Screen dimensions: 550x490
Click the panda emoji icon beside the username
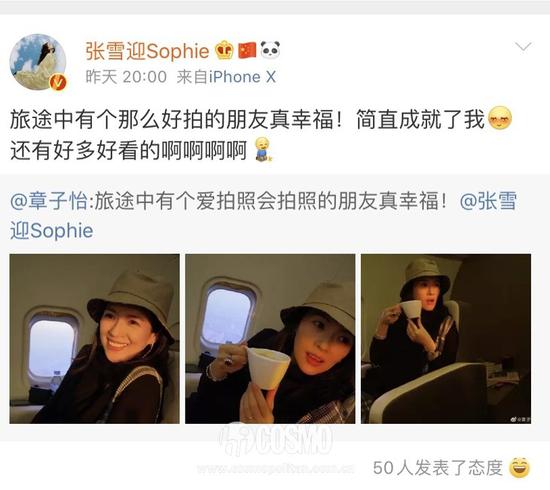[270, 50]
